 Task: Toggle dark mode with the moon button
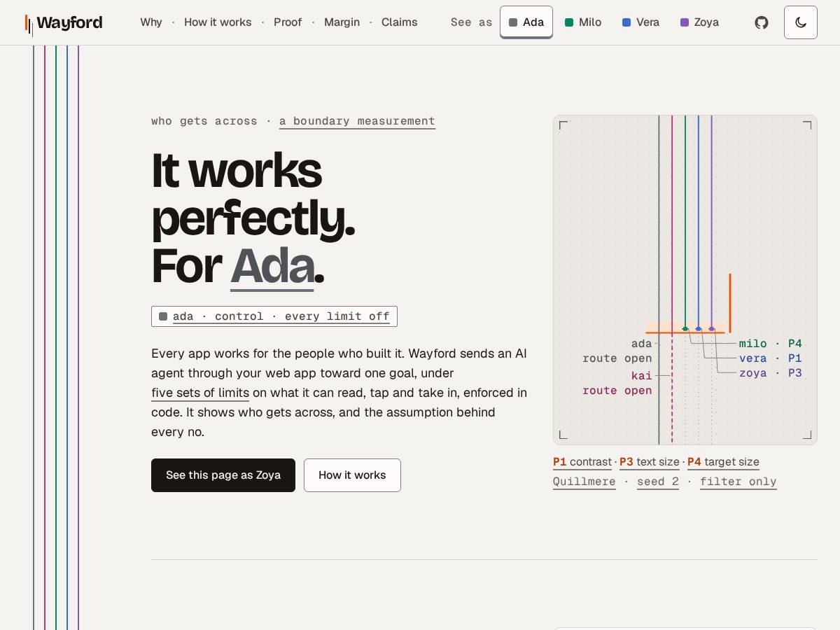801,22
